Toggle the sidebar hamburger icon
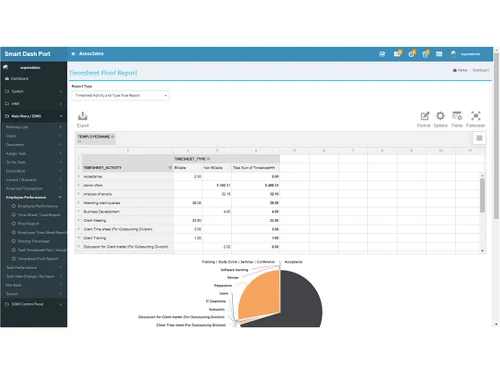The image size is (500, 375). click(x=73, y=54)
